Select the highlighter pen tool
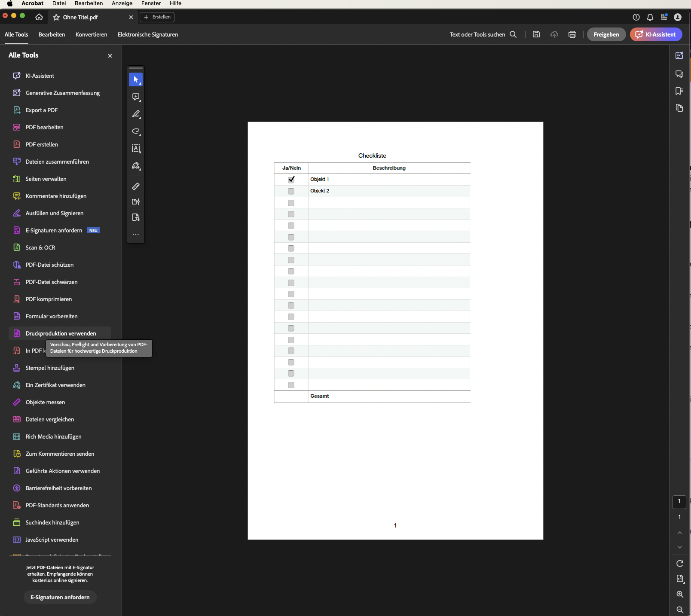 136,114
